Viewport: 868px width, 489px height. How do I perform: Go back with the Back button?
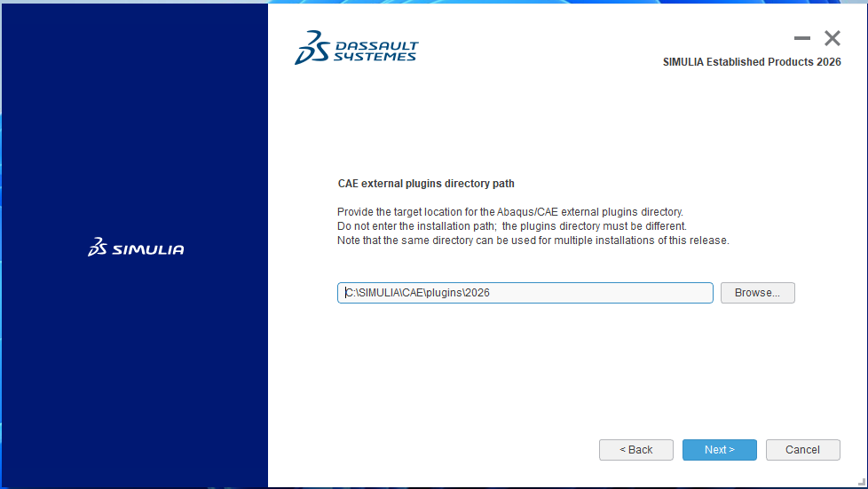pos(636,450)
